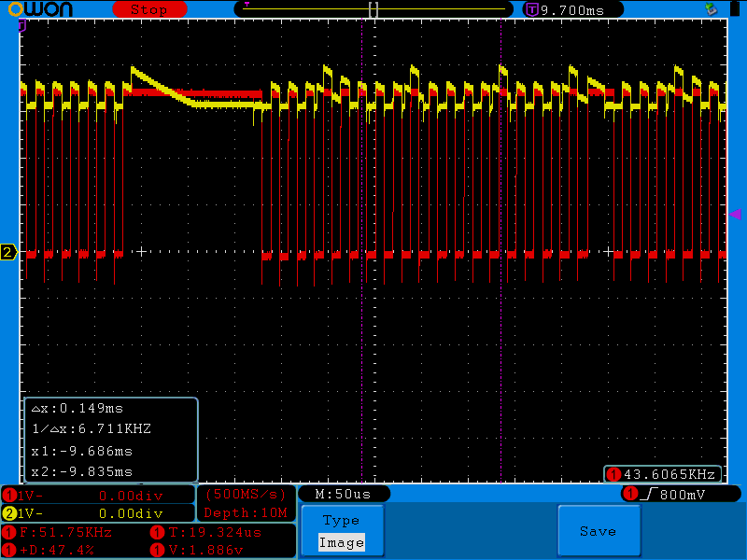Image resolution: width=747 pixels, height=560 pixels.
Task: Click channel 1 1V- scale readout
Action: 30,496
